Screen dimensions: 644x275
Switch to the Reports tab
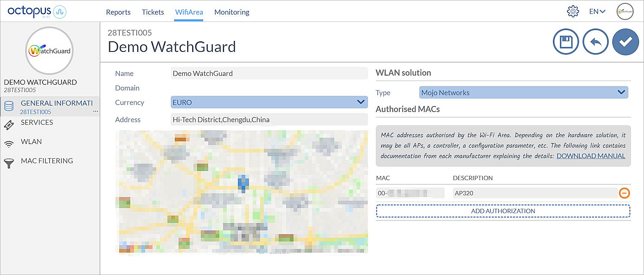click(x=118, y=12)
